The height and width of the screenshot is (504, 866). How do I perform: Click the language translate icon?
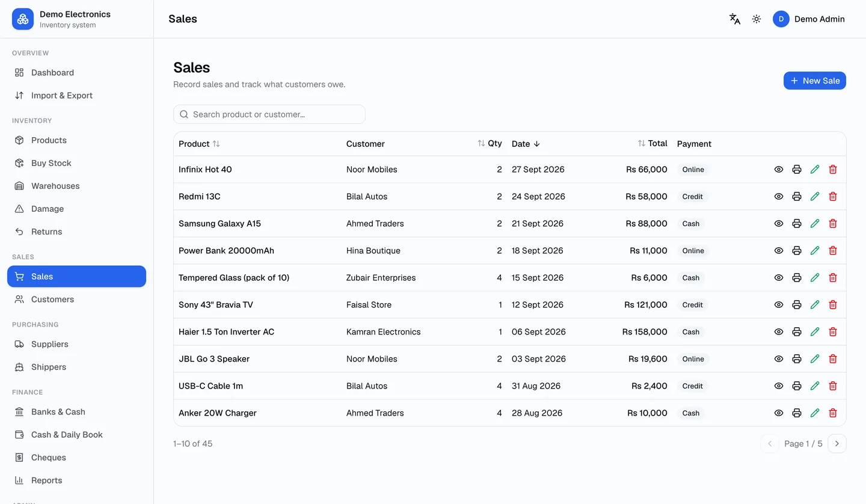pos(735,19)
